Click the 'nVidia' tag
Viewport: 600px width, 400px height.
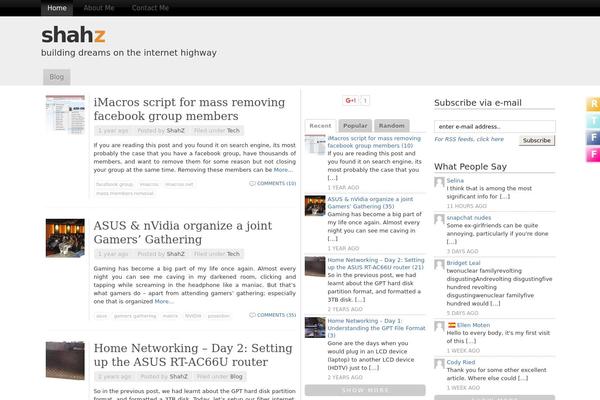click(x=193, y=316)
